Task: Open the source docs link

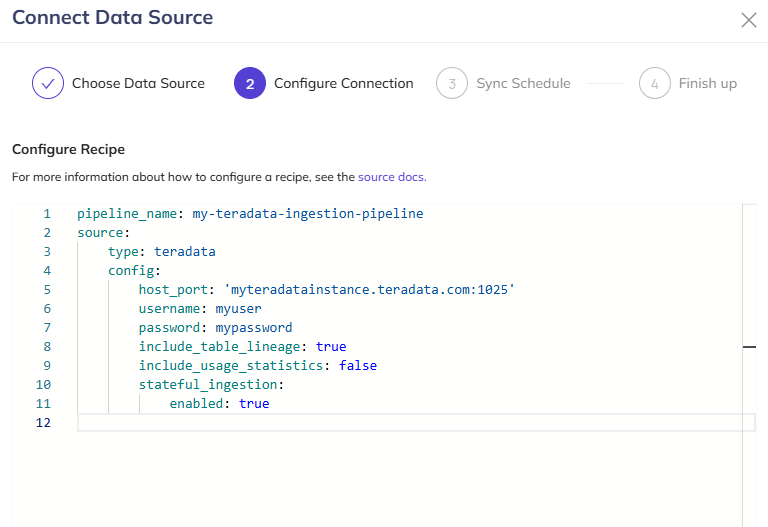Action: tap(392, 177)
